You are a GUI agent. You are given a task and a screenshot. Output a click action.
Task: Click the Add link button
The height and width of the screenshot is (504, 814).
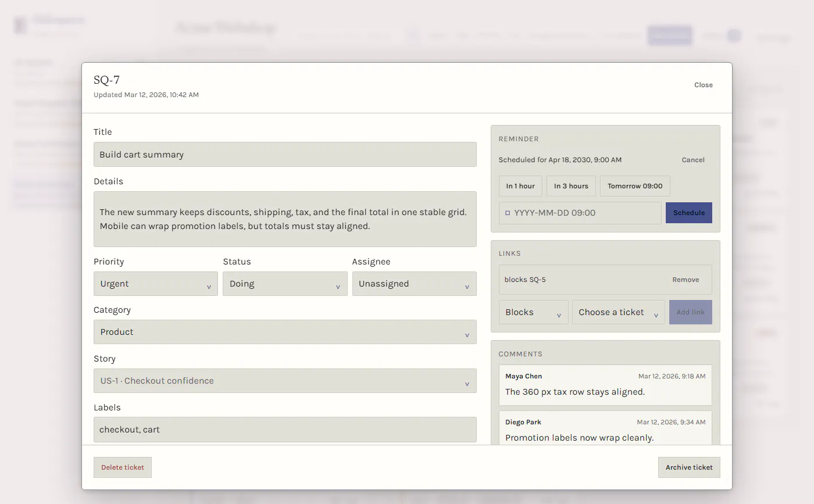(691, 312)
